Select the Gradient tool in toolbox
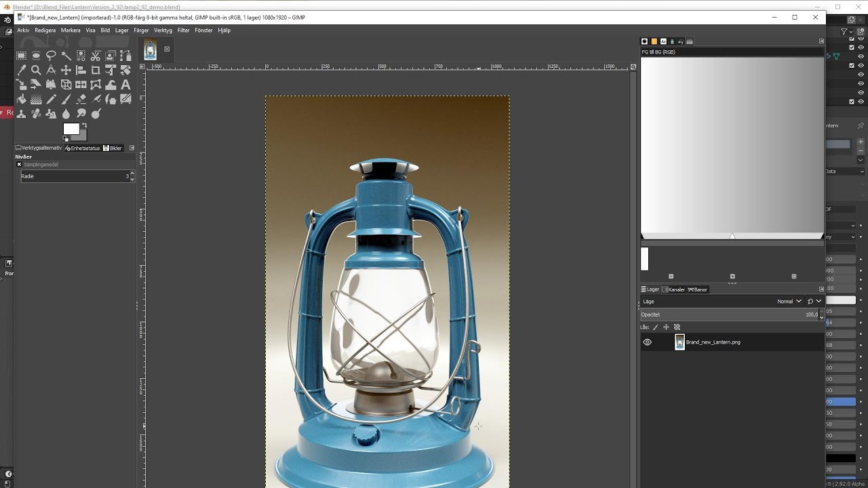Screen dimensions: 868x488 click(36, 99)
